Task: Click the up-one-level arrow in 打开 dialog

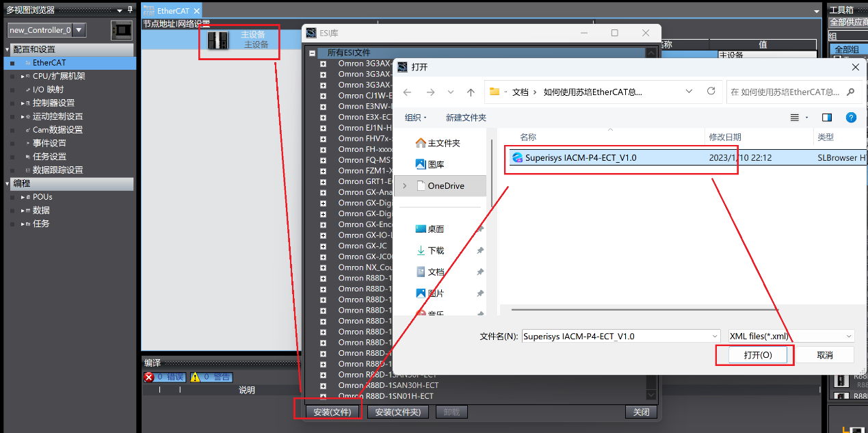Action: pos(470,92)
